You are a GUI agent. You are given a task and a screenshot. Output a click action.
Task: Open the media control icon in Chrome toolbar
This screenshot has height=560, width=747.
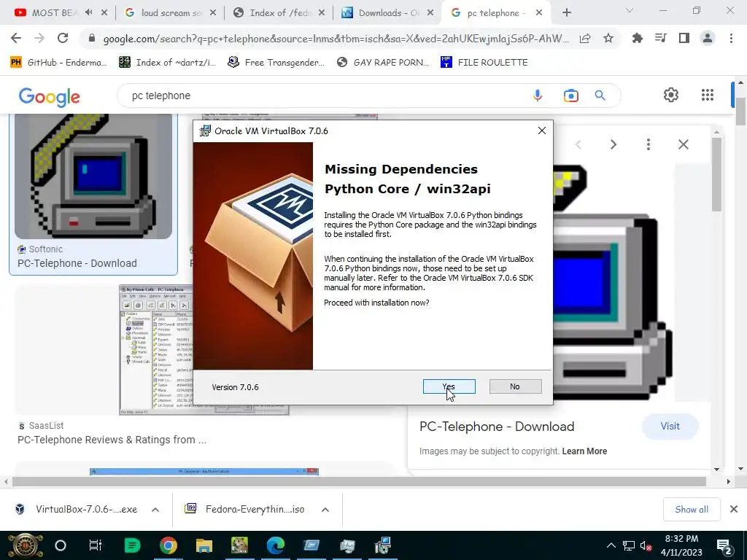pyautogui.click(x=661, y=39)
